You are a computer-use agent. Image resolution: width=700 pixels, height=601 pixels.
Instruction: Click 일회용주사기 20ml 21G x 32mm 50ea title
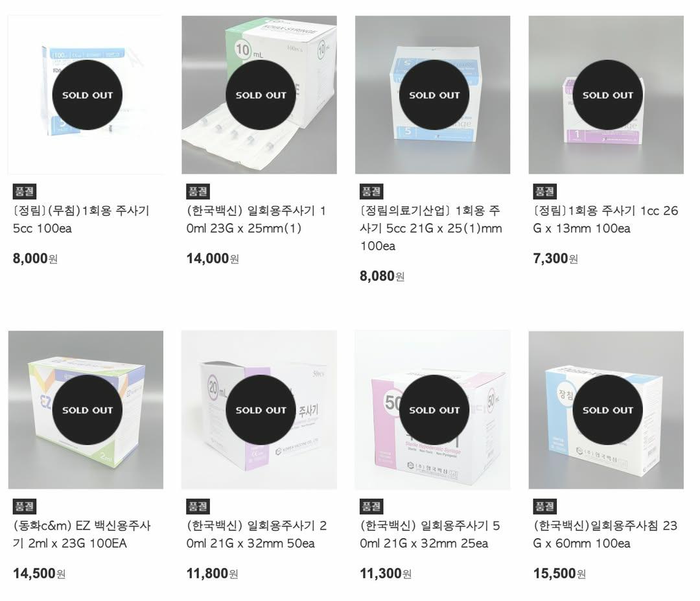coord(257,534)
